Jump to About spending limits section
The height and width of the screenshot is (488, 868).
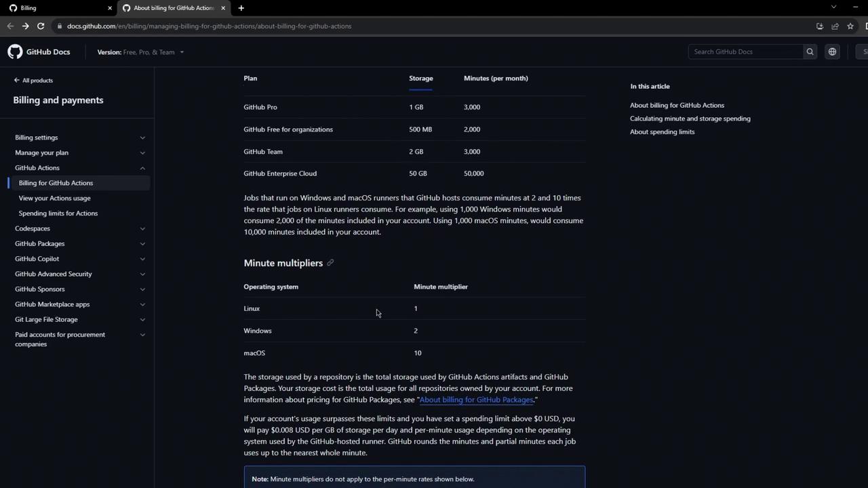coord(662,131)
